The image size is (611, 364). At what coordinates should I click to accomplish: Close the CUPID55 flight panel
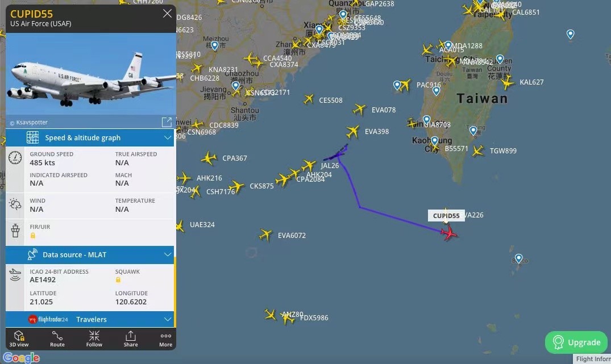(x=167, y=14)
